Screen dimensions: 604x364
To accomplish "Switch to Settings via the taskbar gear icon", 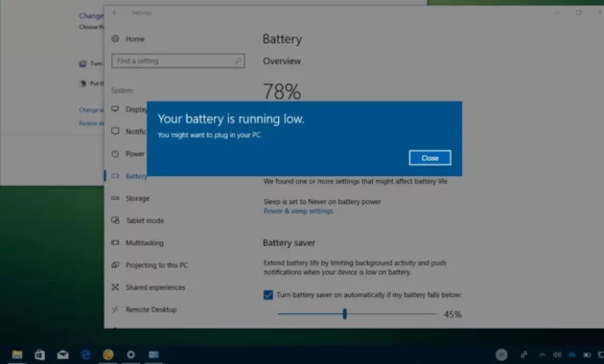I will point(131,354).
